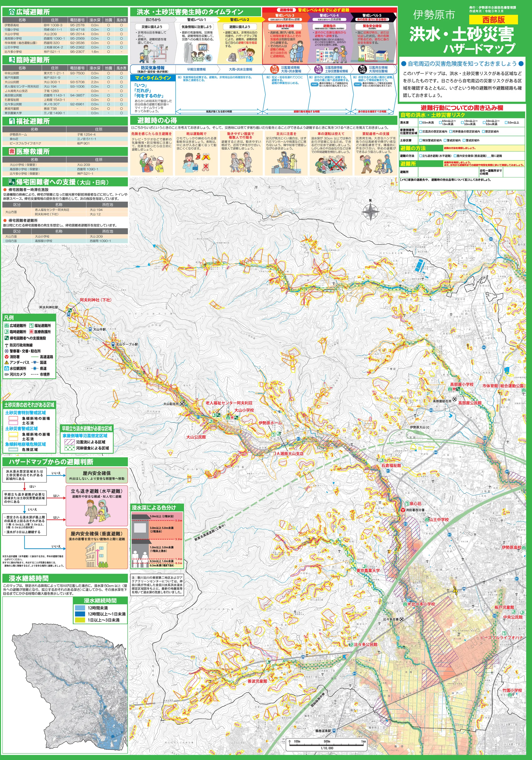The width and height of the screenshot is (532, 760).
Task: Check 立ち退き避難（水平避難） in the write-in form
Action: pyautogui.click(x=421, y=156)
